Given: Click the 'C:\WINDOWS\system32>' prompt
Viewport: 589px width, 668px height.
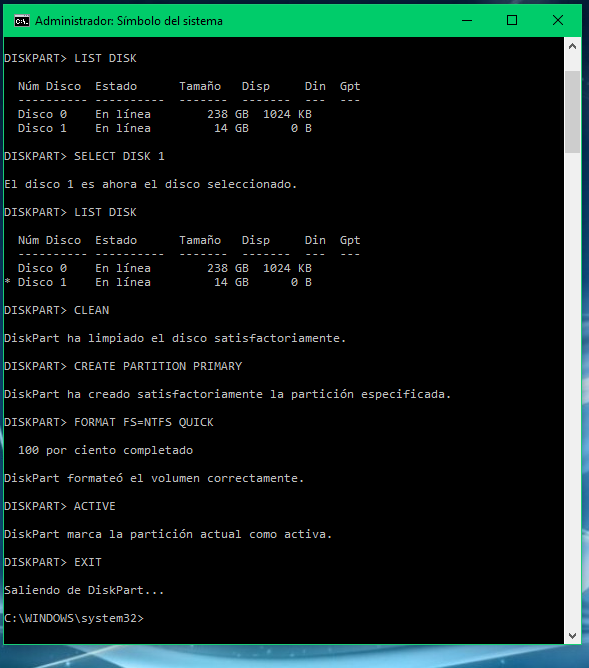Looking at the screenshot, I should 74,618.
